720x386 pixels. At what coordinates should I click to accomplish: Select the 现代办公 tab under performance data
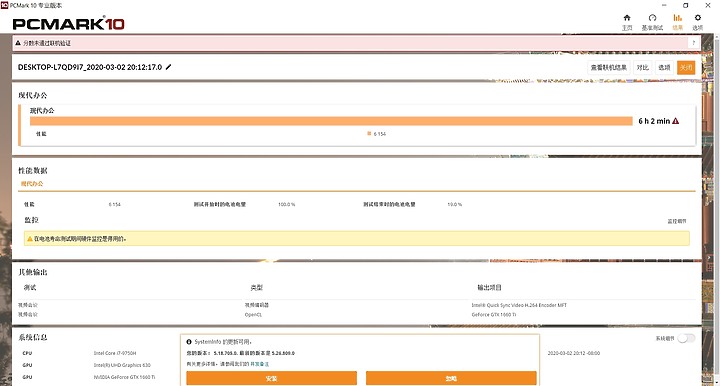tap(32, 184)
